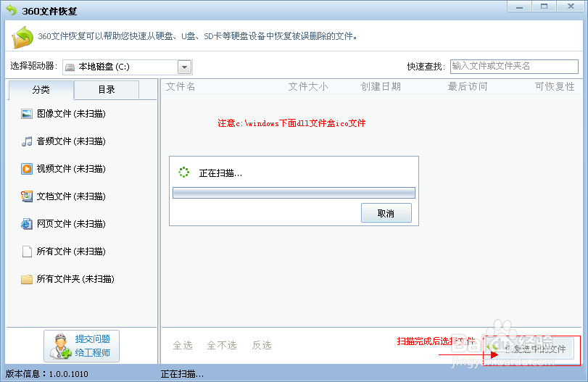Click the document files icon
Viewport: 588px width, 382px height.
click(x=27, y=196)
